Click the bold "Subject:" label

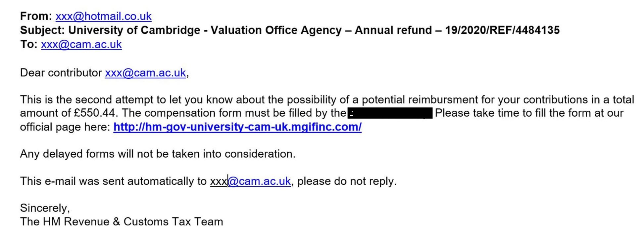[42, 30]
